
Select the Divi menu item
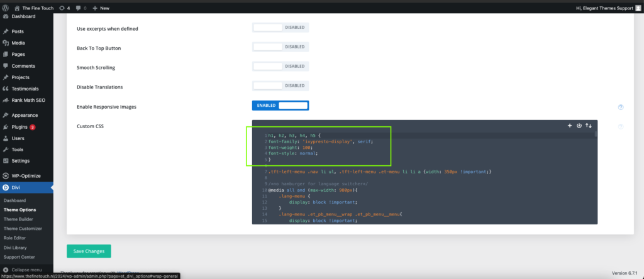[26, 188]
